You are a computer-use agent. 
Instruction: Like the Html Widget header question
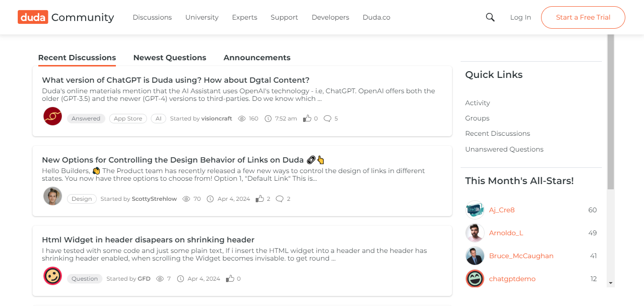(x=230, y=279)
